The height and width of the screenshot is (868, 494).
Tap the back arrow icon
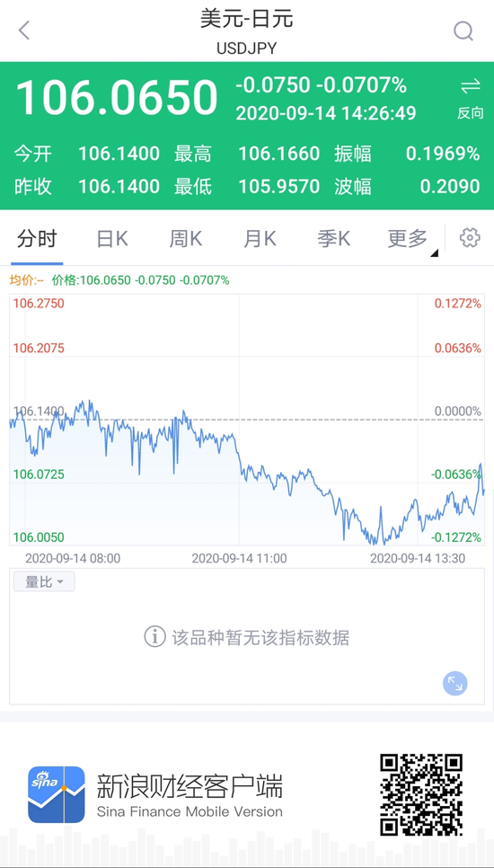click(x=23, y=31)
